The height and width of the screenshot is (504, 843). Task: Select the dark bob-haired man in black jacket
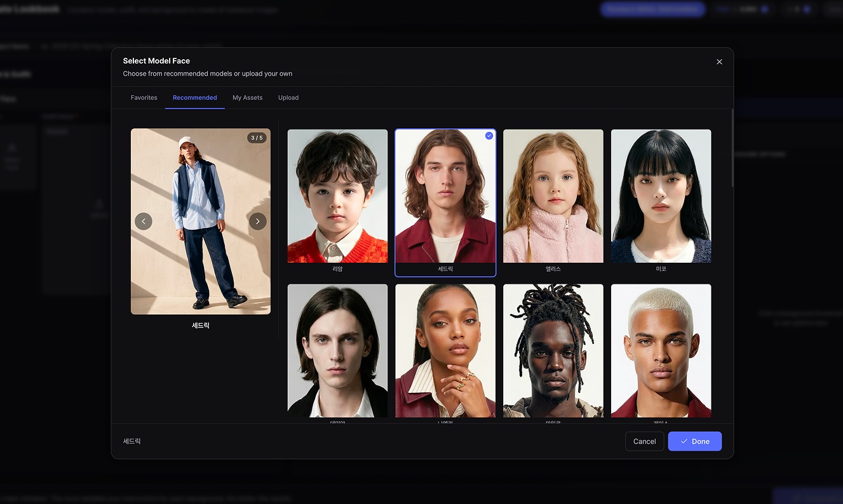pos(337,350)
